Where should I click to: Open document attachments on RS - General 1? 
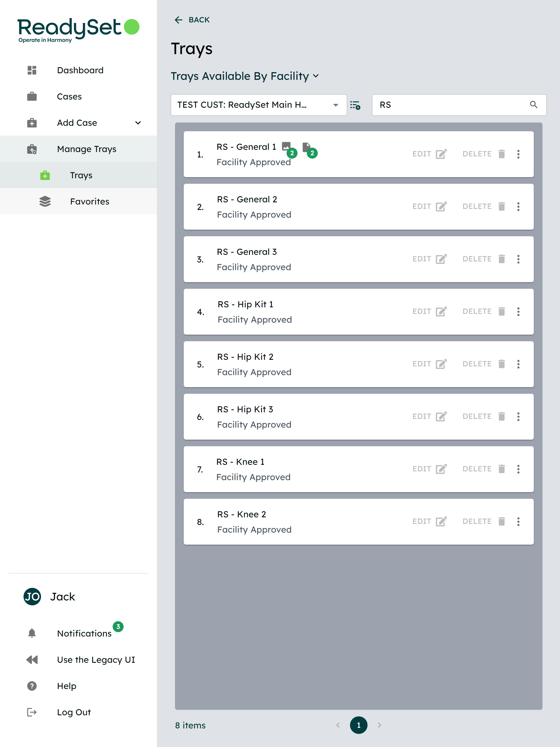coord(306,147)
